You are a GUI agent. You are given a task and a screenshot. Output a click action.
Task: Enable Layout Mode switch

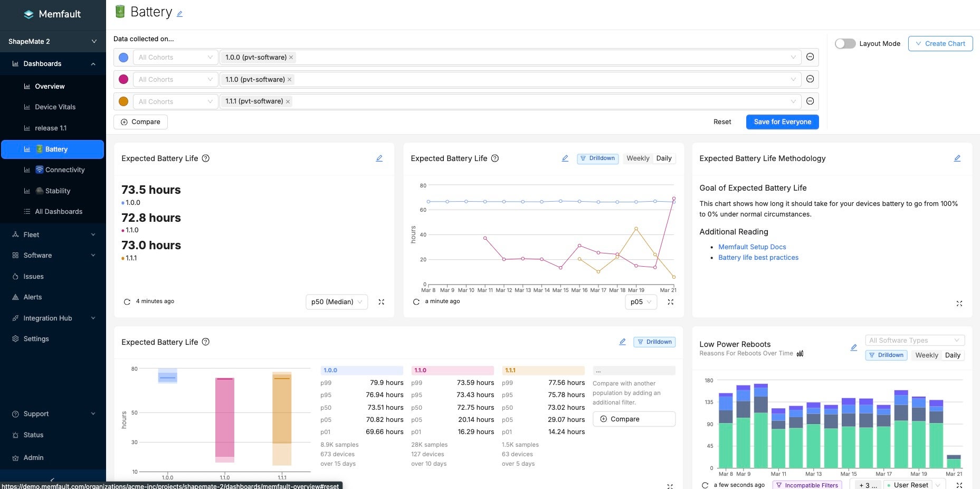[x=845, y=44]
